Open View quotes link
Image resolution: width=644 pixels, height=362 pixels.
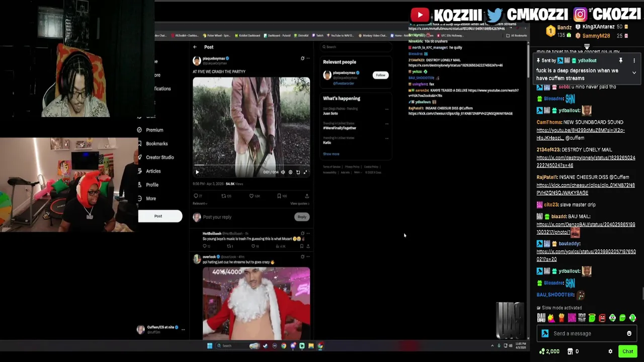pos(299,204)
